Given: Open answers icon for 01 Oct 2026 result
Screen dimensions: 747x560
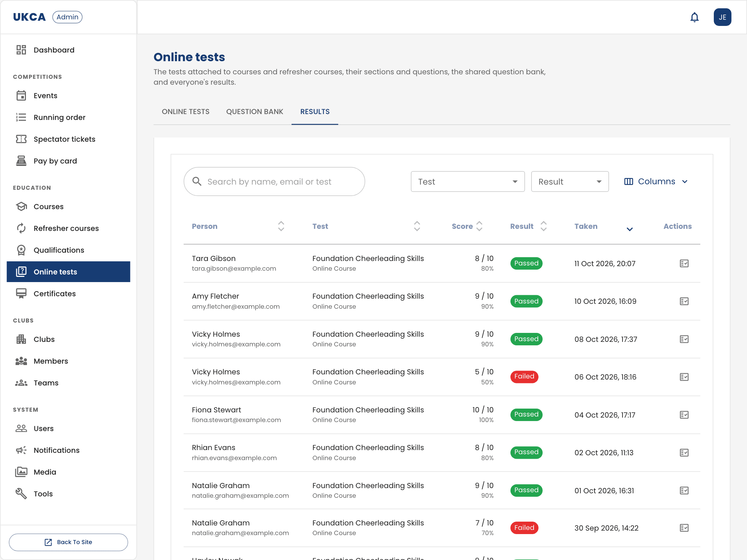Looking at the screenshot, I should 684,491.
